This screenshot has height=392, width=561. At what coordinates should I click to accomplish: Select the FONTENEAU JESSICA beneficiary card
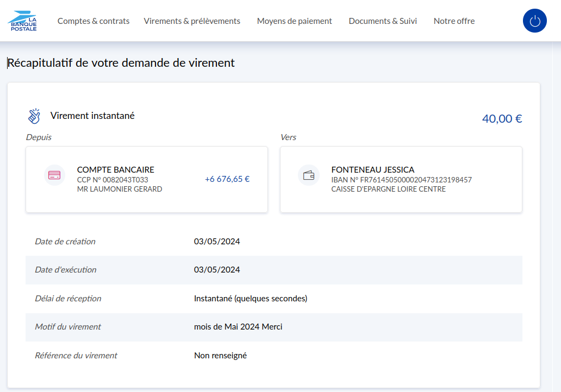point(401,179)
